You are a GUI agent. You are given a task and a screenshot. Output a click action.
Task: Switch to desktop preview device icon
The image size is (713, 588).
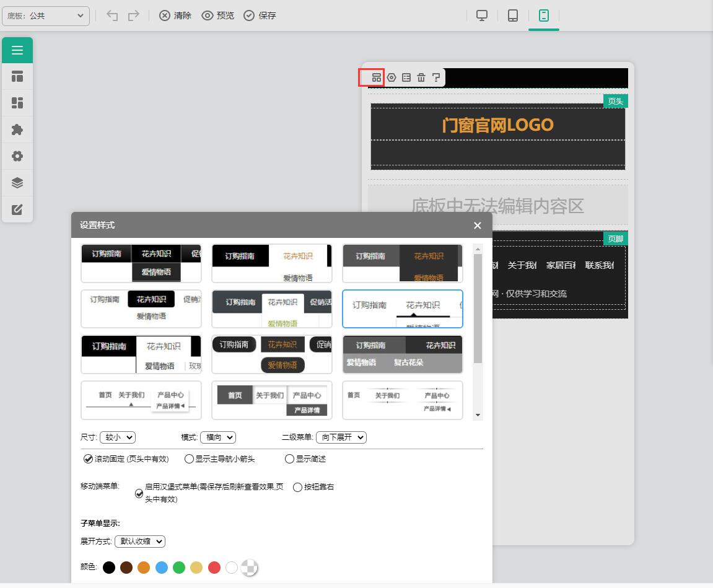[482, 15]
